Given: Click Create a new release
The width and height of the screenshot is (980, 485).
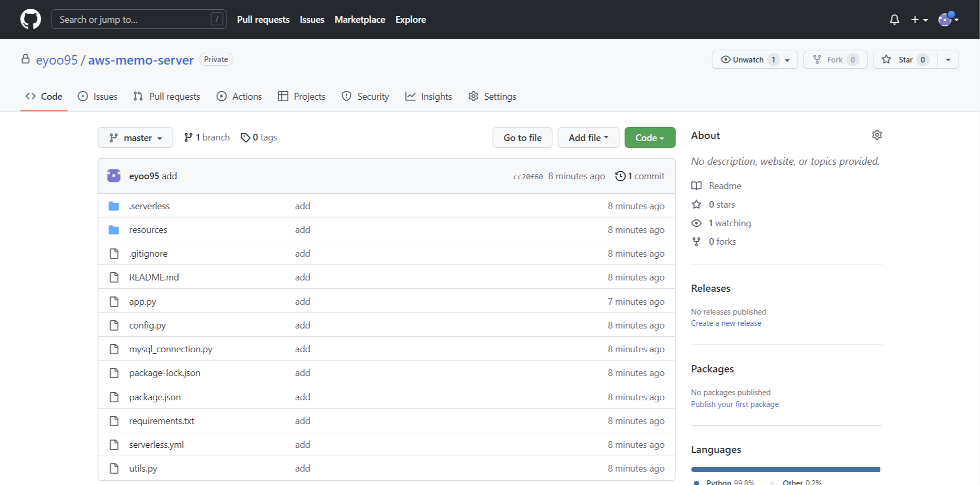Looking at the screenshot, I should (726, 323).
